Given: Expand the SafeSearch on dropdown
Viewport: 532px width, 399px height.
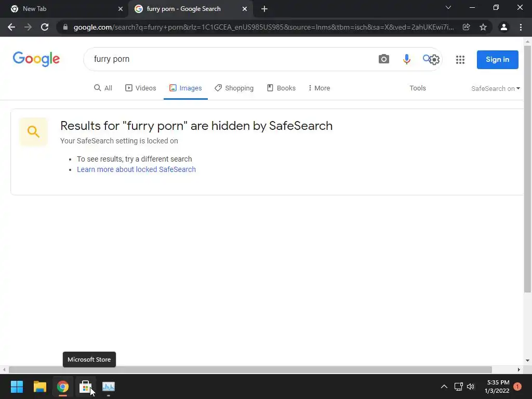Looking at the screenshot, I should (496, 88).
